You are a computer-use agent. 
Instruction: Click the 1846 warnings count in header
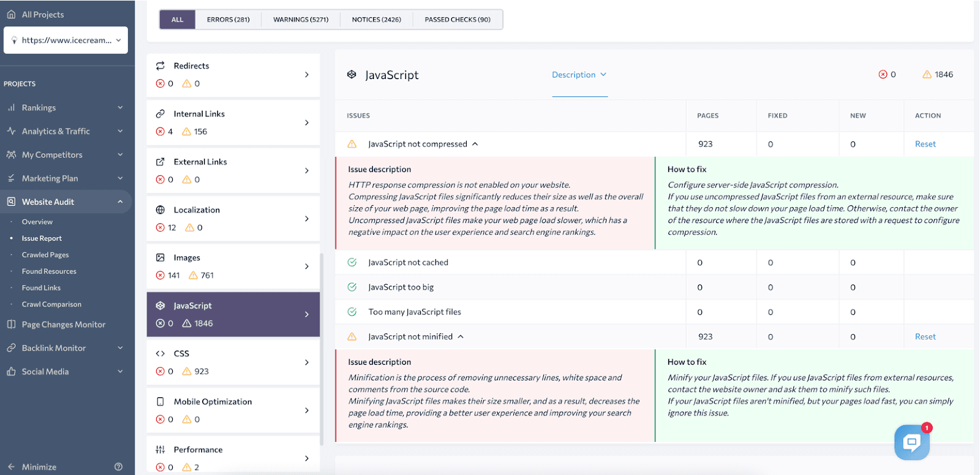[x=944, y=74]
